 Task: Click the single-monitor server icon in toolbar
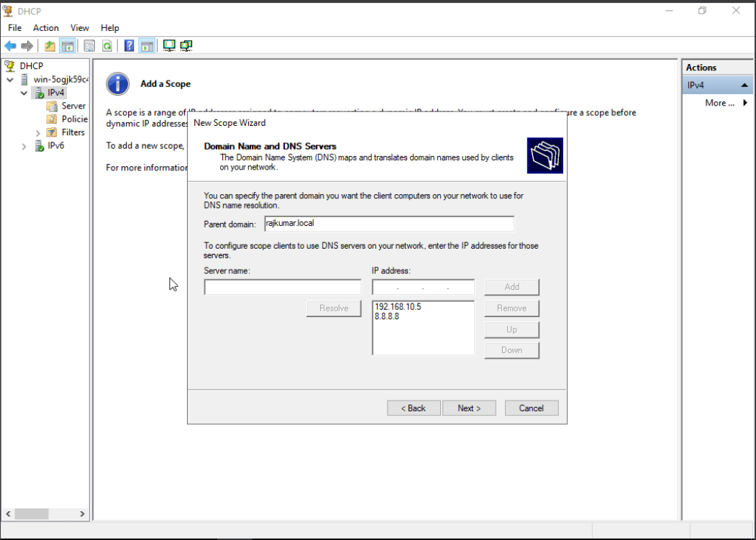point(169,46)
